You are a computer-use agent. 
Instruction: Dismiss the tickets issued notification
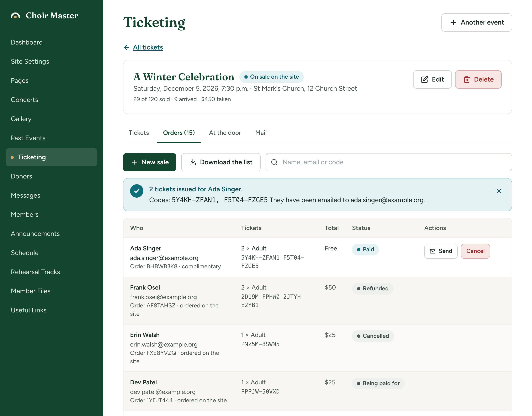[x=499, y=191]
